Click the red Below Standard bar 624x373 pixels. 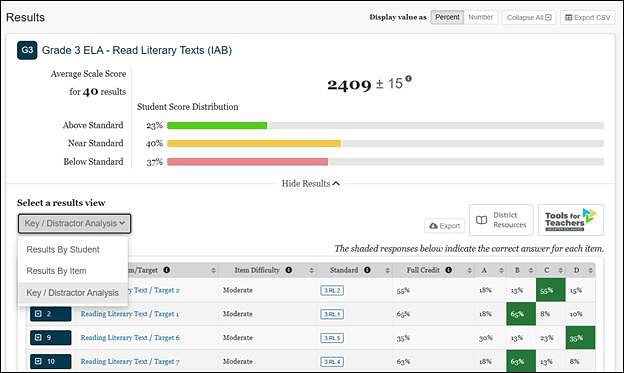click(248, 162)
